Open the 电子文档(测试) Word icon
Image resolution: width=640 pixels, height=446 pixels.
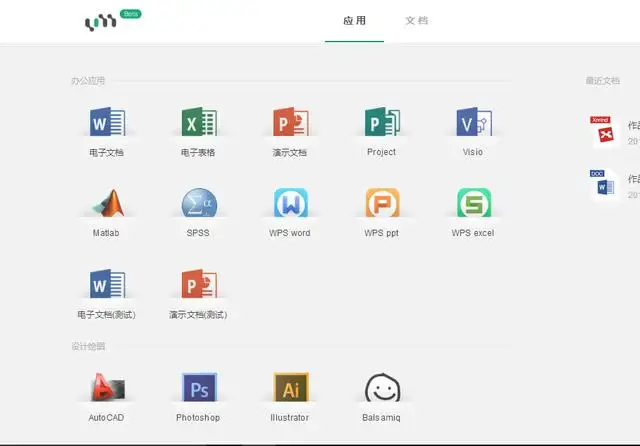click(x=107, y=284)
